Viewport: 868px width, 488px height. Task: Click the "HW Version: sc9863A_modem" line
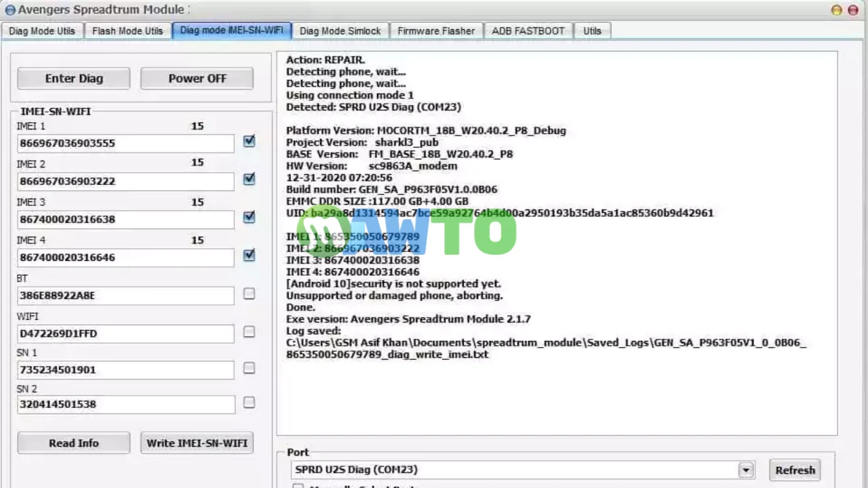(x=372, y=166)
